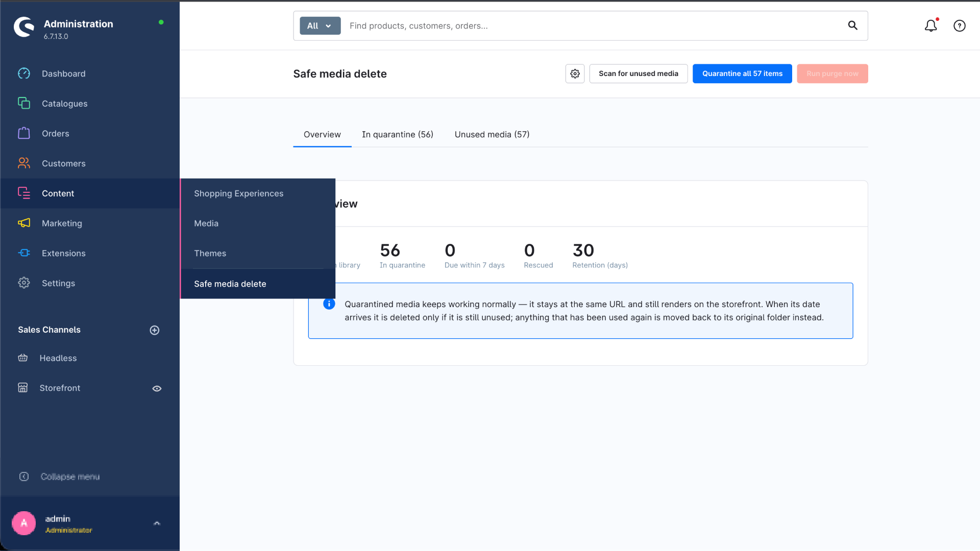Click the Orders bag icon

click(x=24, y=133)
